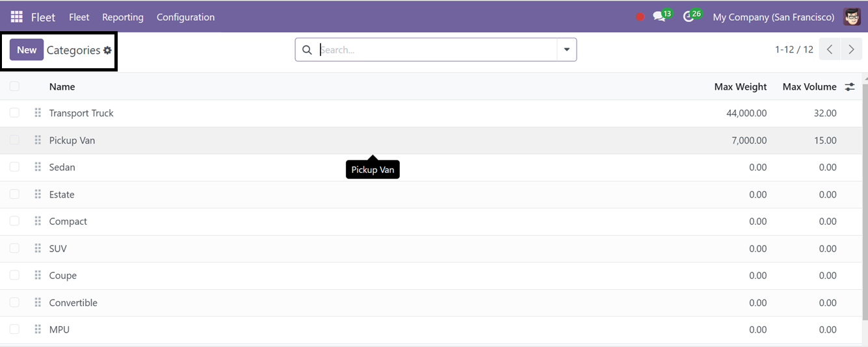This screenshot has height=347, width=868.
Task: Click the 1-12 / 12 pager counter
Action: pos(794,49)
